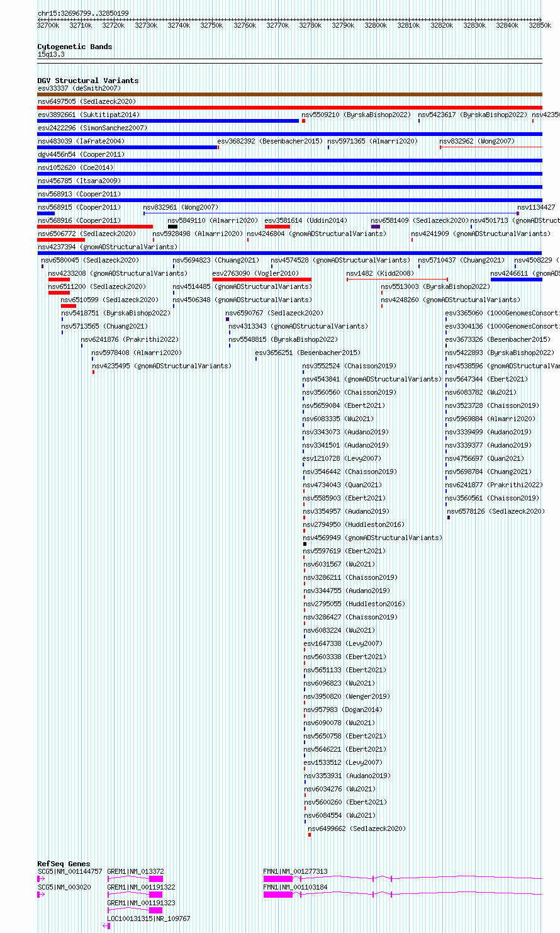
Task: Click SCG5|NM_003020 gene label
Action: pyautogui.click(x=64, y=887)
